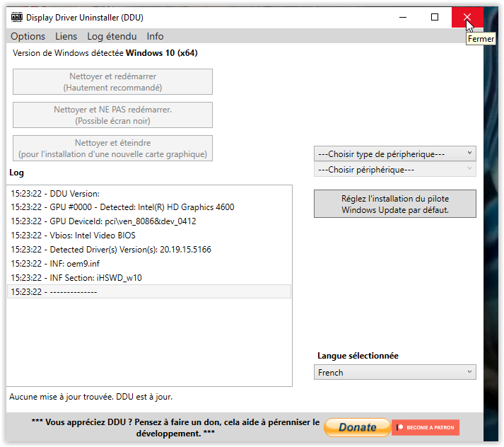
Task: Select log line 'Vbios: Intel Video BIOS'
Action: pyautogui.click(x=149, y=236)
